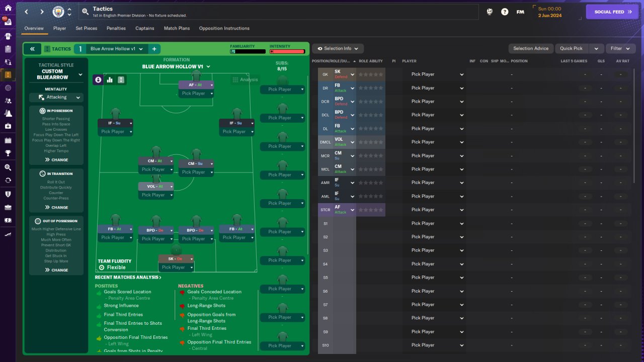Click the sort arrow beside POSITION/ROLE/DU... header
The image size is (644, 362).
(x=355, y=61)
